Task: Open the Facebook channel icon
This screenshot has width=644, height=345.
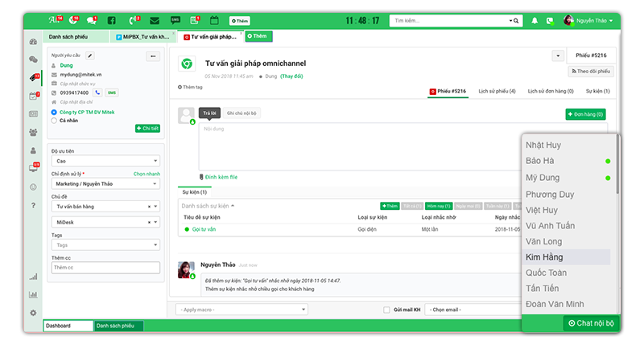Action: (111, 21)
